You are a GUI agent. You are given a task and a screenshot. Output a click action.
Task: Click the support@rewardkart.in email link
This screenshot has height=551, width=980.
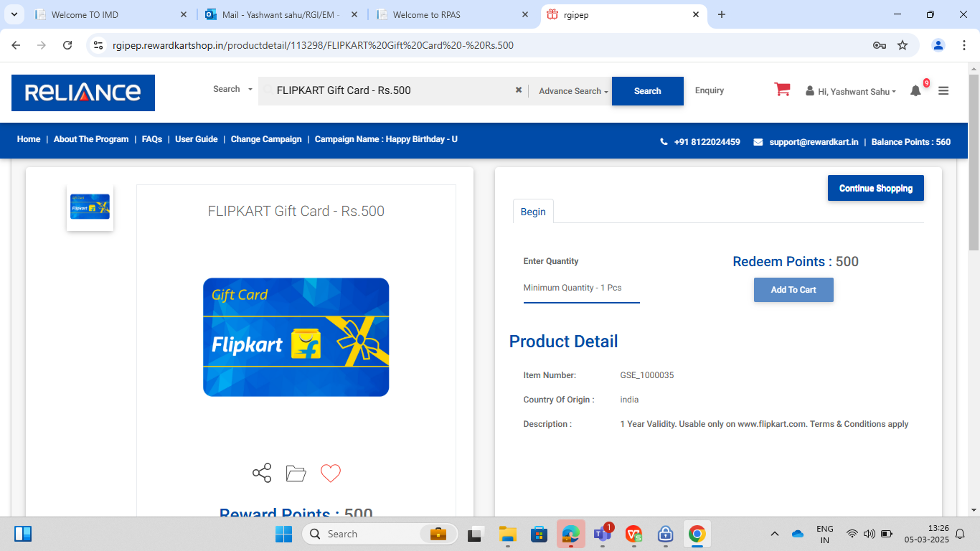(814, 142)
